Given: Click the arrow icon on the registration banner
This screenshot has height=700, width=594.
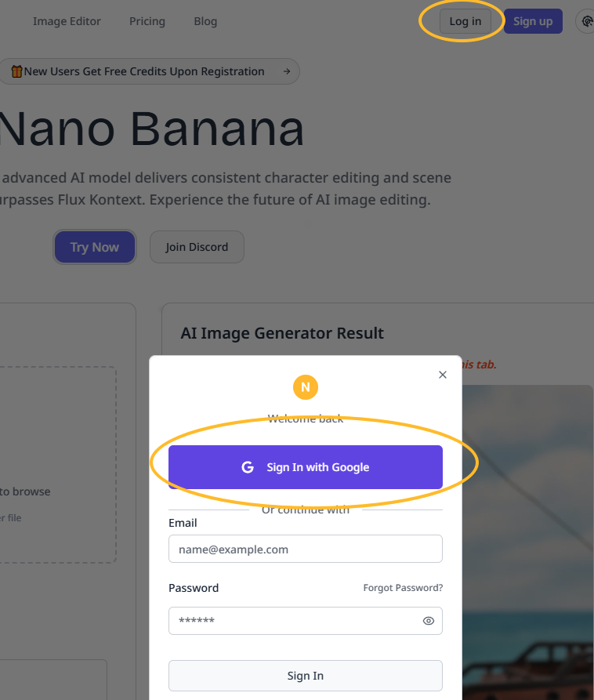Looking at the screenshot, I should 287,71.
